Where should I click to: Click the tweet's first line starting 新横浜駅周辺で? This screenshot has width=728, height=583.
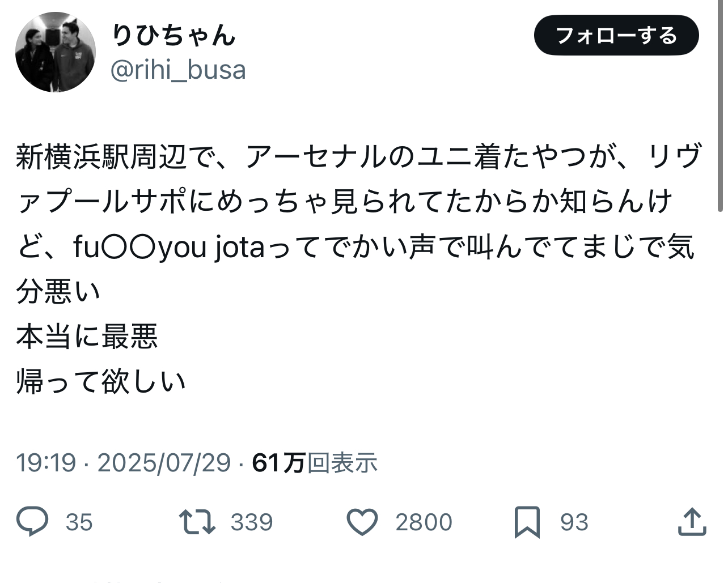358,158
